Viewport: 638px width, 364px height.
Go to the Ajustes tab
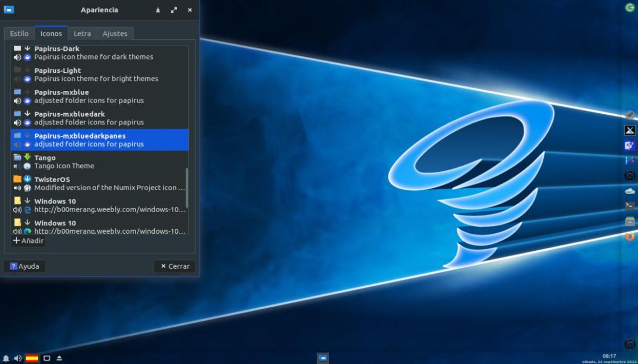[115, 33]
